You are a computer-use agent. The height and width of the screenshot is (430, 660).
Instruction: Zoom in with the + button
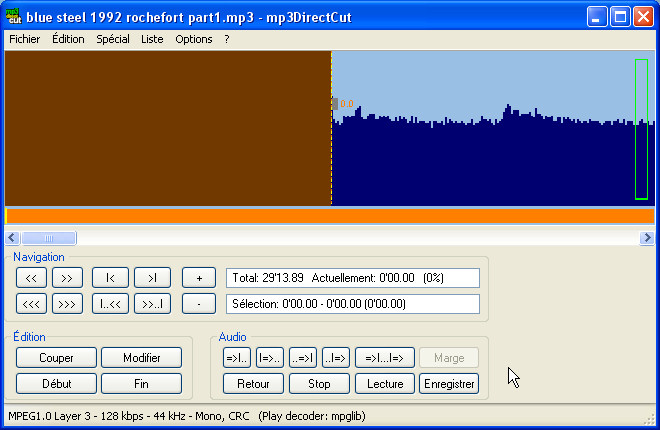[199, 278]
